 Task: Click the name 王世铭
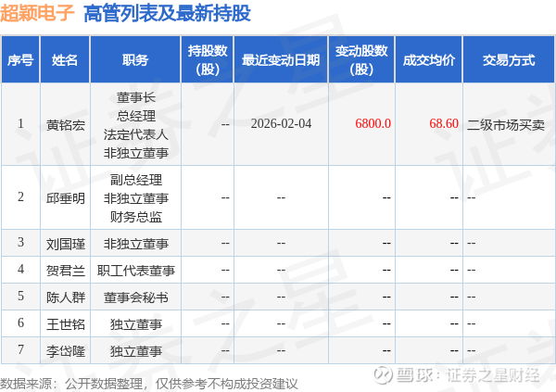(x=66, y=324)
